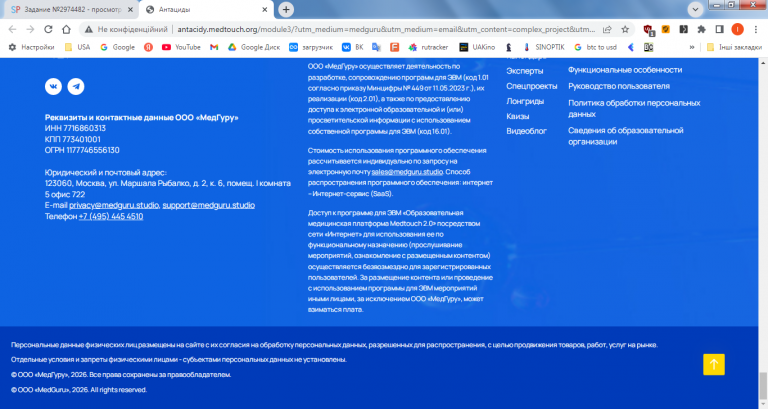The height and width of the screenshot is (409, 768).
Task: Open the Лонгриды footer link
Action: click(525, 101)
